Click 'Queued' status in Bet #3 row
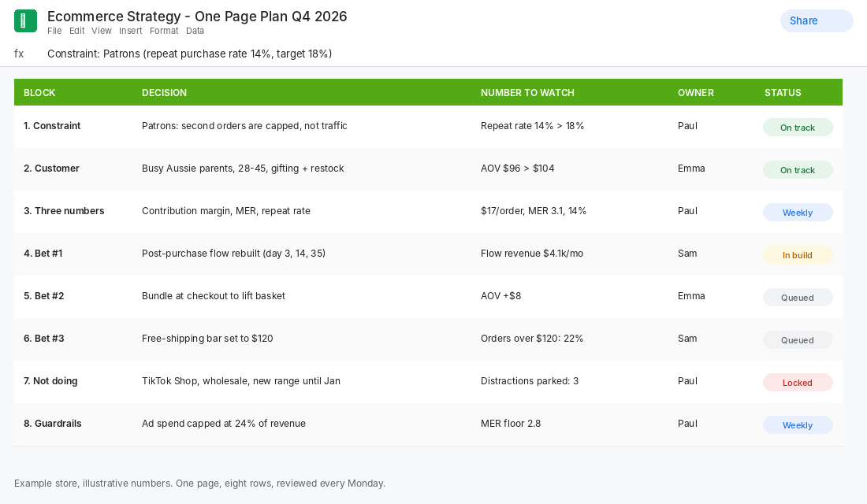Viewport: 867px width, 504px height. (798, 340)
